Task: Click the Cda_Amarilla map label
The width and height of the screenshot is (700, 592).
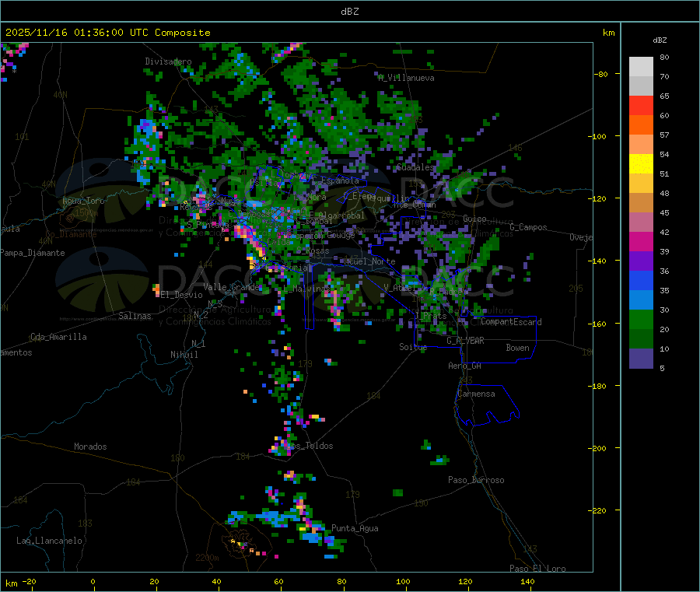Action: click(58, 337)
